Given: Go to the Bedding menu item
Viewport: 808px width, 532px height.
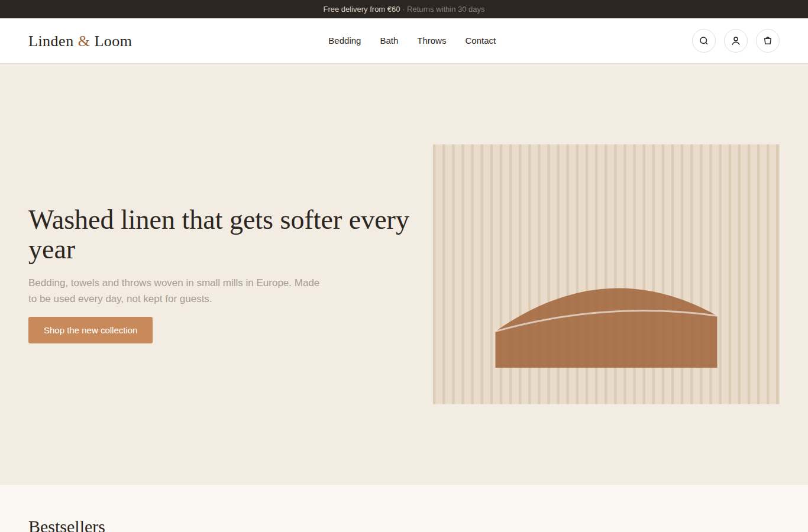Looking at the screenshot, I should pyautogui.click(x=345, y=41).
